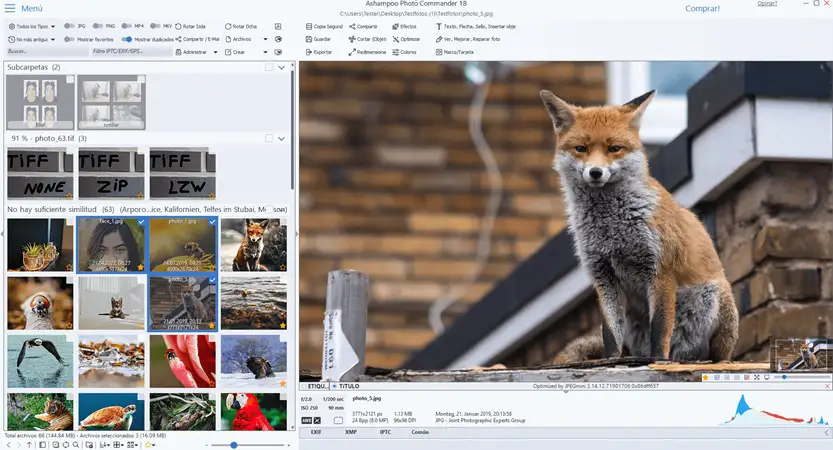Check the 91 % photo_63.tif group checkbox
This screenshot has height=450, width=833.
(269, 138)
